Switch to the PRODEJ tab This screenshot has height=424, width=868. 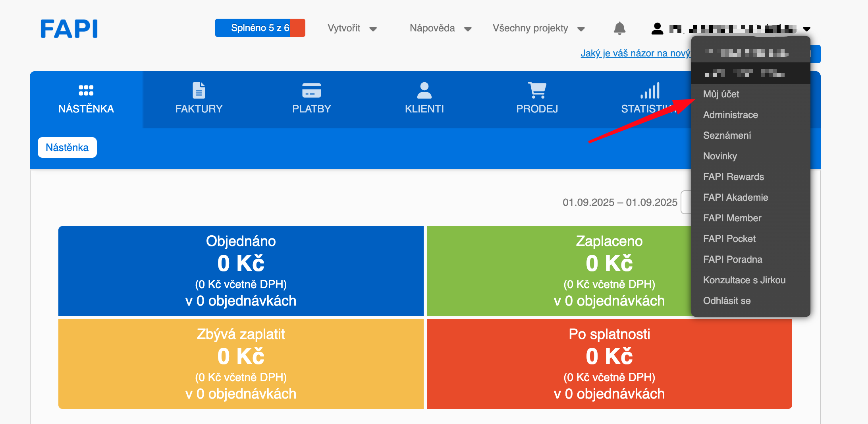pos(537,100)
